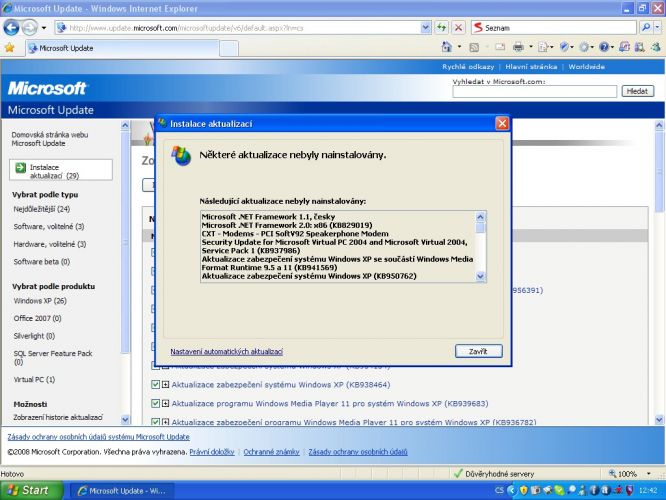Click the Rychlé odkazy link
Image resolution: width=666 pixels, height=500 pixels.
468,67
